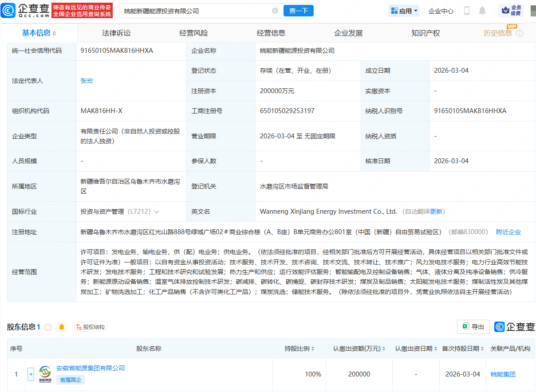Viewport: 536px width, 392px height.
Task: Click inside the company search input field
Action: [x=191, y=11]
